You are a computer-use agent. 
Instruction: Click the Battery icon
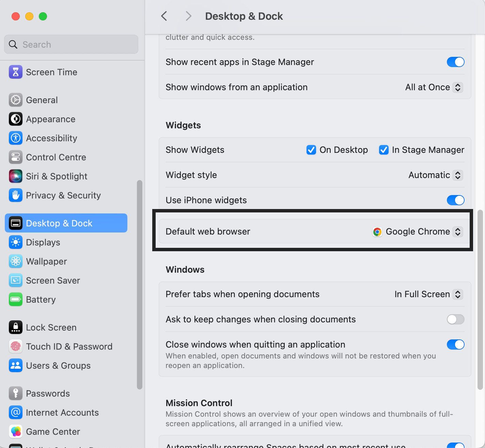coord(16,300)
